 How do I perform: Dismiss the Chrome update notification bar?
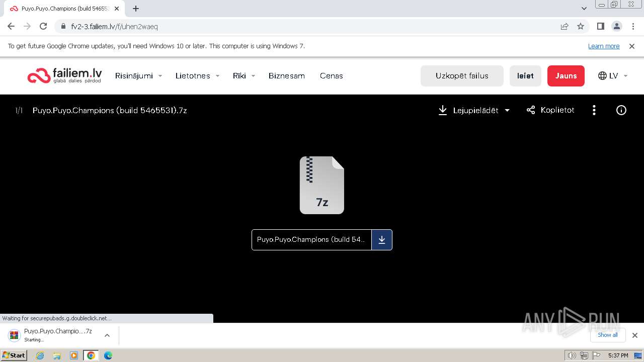pyautogui.click(x=632, y=46)
